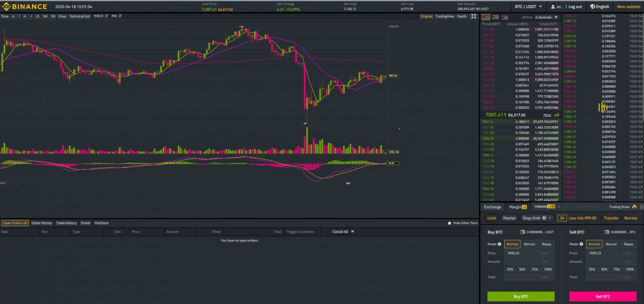This screenshot has width=644, height=304.
Task: Click the arrow right of Futures tab
Action: tap(559, 206)
